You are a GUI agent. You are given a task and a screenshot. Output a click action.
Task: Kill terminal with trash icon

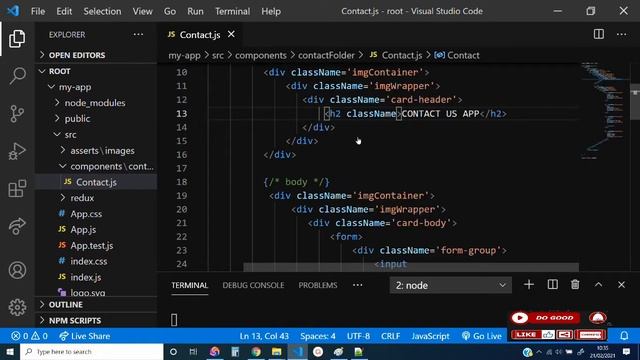pyautogui.click(x=575, y=284)
